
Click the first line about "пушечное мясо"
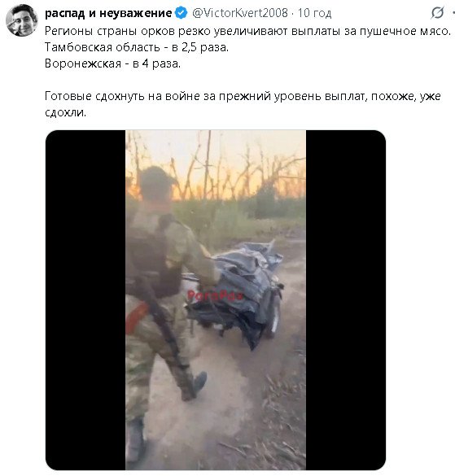pyautogui.click(x=247, y=31)
